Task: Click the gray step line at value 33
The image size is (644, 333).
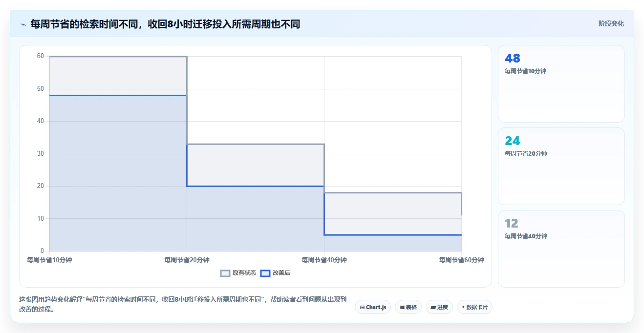Action: click(x=255, y=144)
